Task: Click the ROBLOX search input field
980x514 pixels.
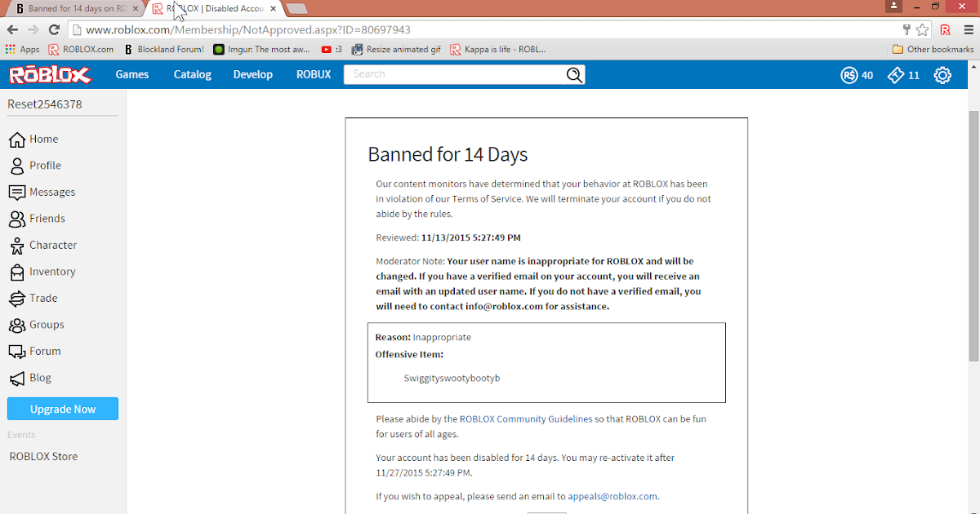Action: point(456,74)
